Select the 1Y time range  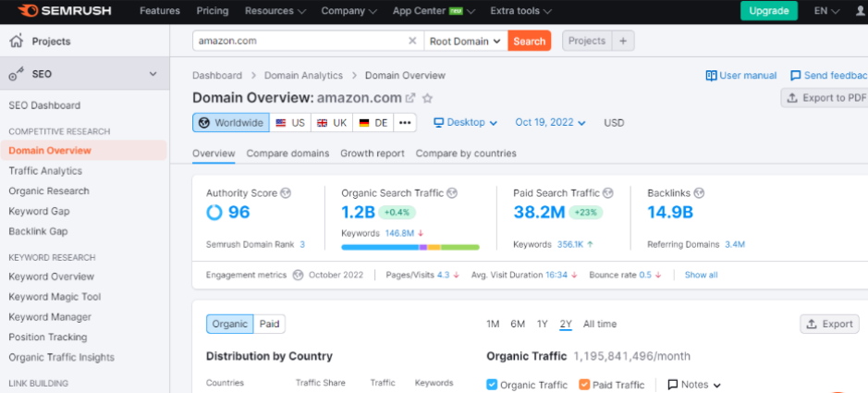(543, 324)
